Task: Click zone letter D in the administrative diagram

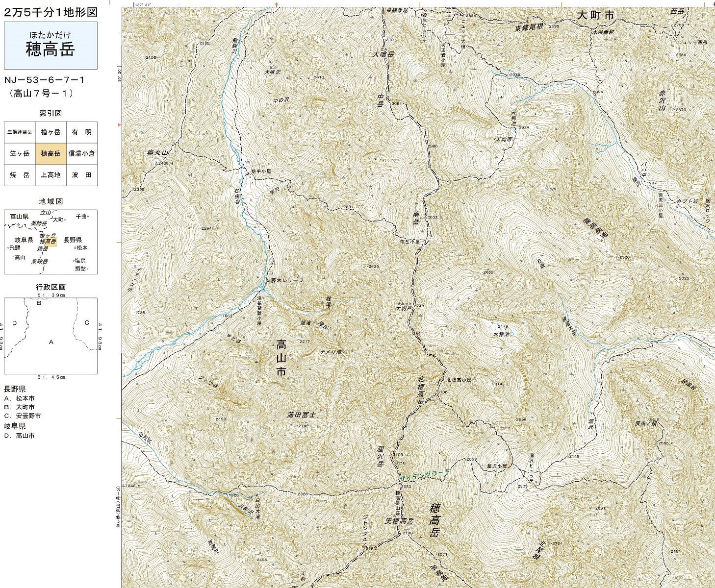Action: click(x=14, y=323)
